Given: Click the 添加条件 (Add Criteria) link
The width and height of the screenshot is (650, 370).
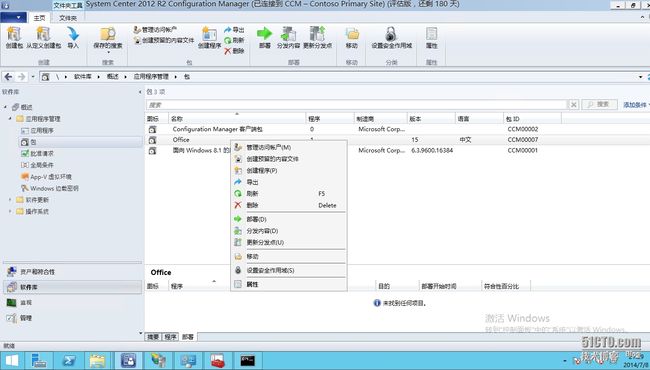Looking at the screenshot, I should (635, 105).
